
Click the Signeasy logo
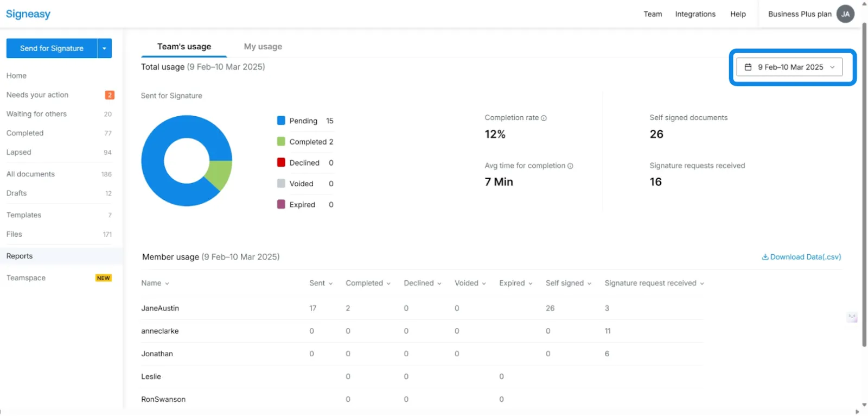coord(28,14)
